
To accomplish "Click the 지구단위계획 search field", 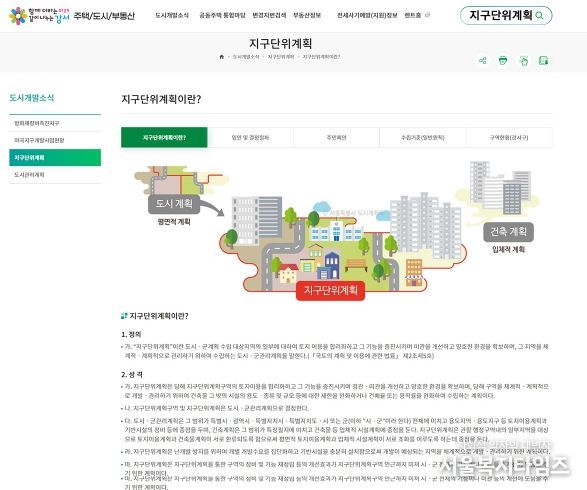I will 501,15.
